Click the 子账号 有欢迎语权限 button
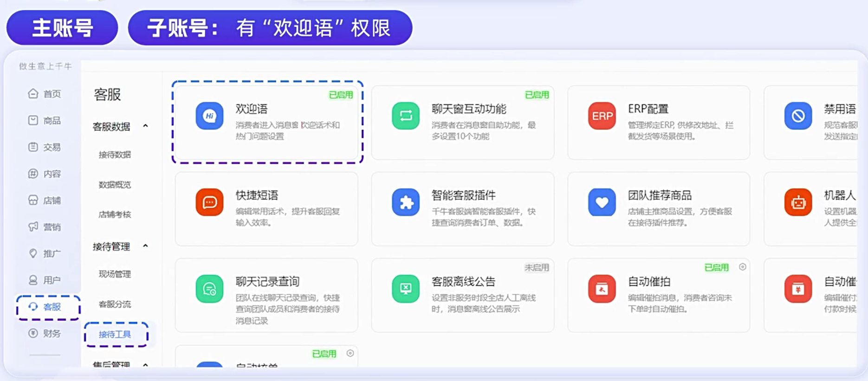868x381 pixels. 270,28
